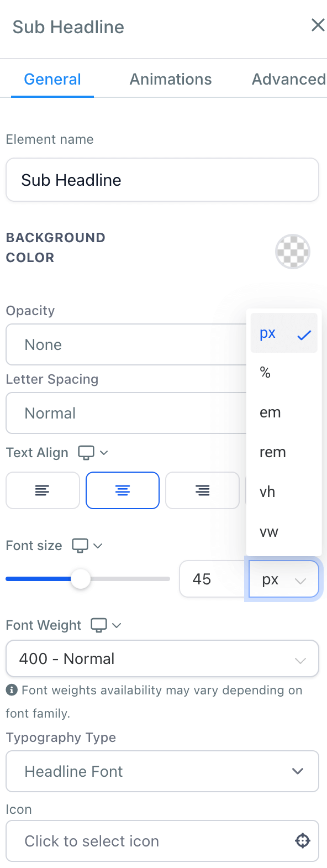Select the align right text icon

click(203, 490)
